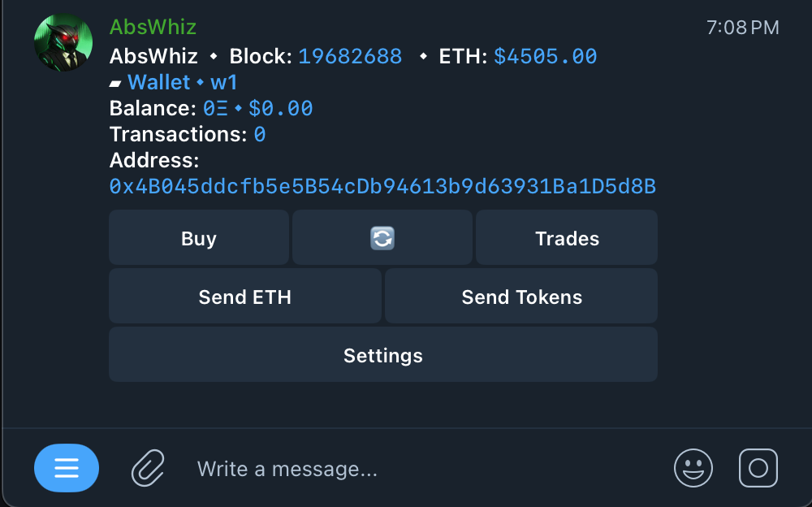The image size is (812, 507).
Task: Focus the Write a message field
Action: (406, 469)
